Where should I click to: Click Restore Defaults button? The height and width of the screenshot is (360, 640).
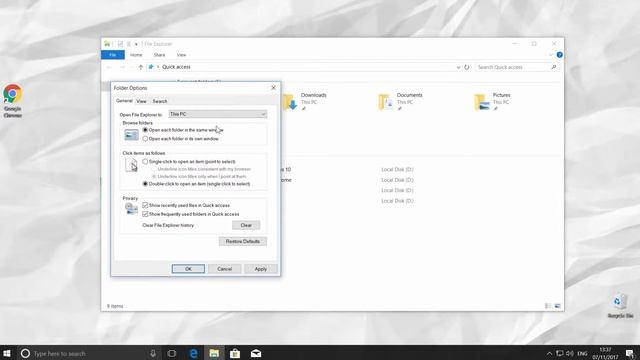[x=243, y=241]
